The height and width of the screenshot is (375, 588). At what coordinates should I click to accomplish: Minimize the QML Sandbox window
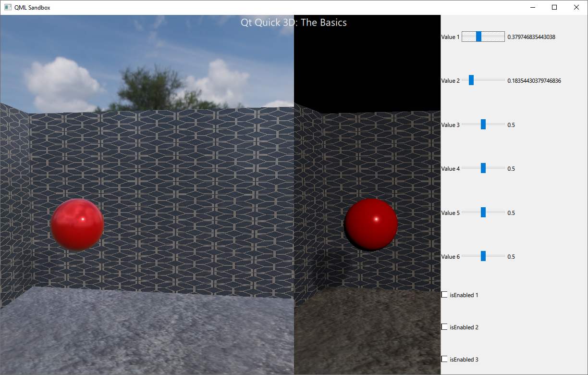533,7
